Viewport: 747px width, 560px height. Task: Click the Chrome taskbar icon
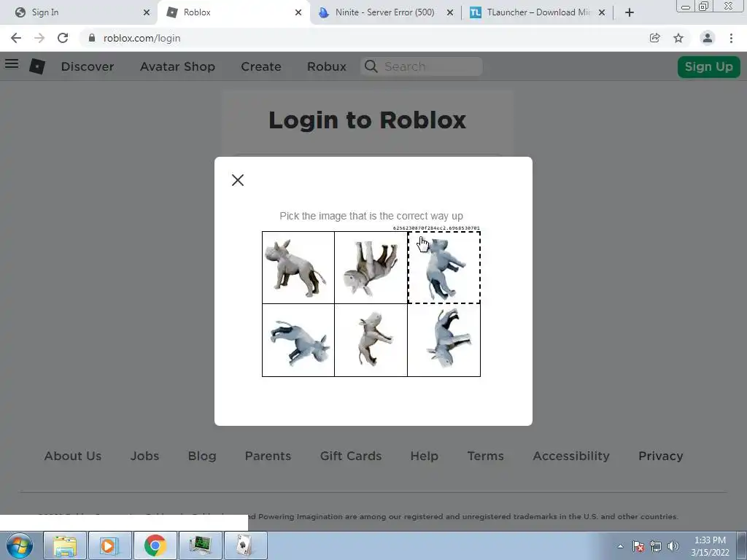click(155, 545)
